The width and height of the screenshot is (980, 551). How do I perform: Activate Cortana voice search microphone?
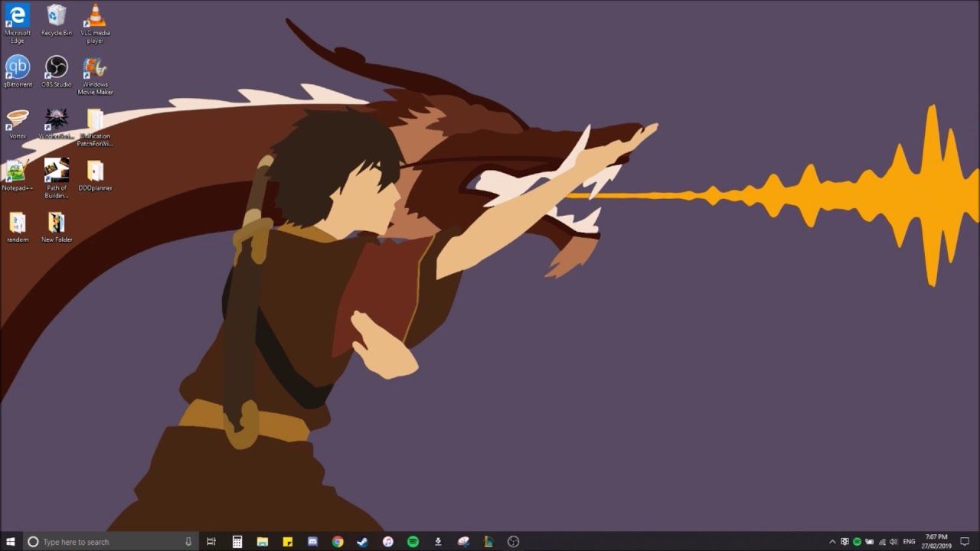coord(188,541)
